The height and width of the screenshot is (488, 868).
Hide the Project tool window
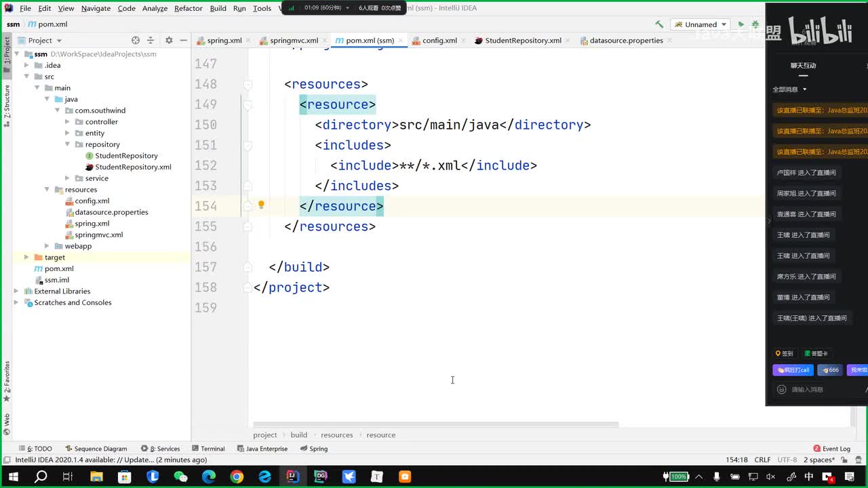(x=183, y=41)
